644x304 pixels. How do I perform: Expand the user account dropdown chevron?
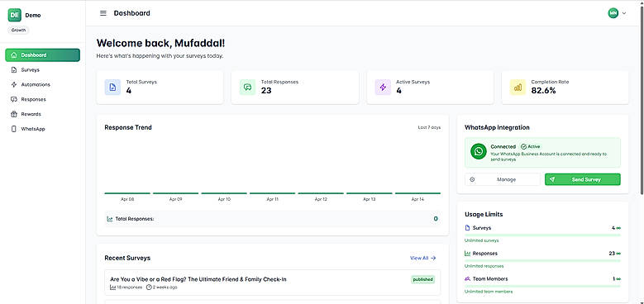[x=624, y=13]
